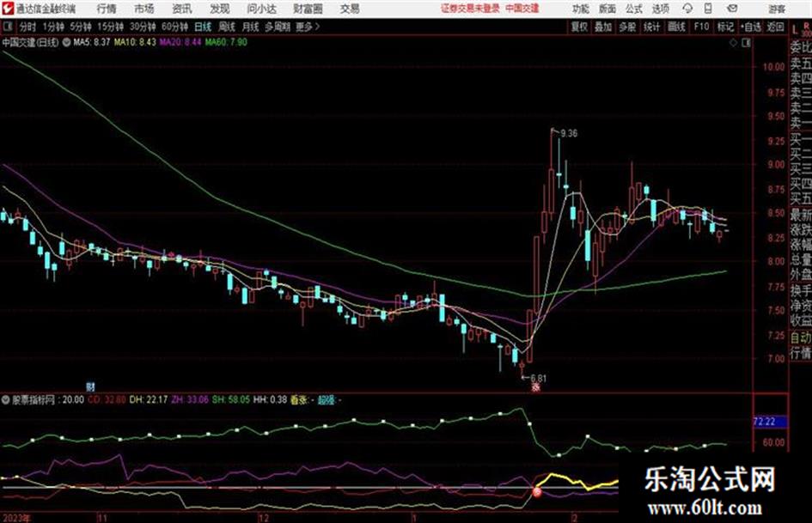
Task: Open the mail envelope icon
Action: (x=732, y=9)
